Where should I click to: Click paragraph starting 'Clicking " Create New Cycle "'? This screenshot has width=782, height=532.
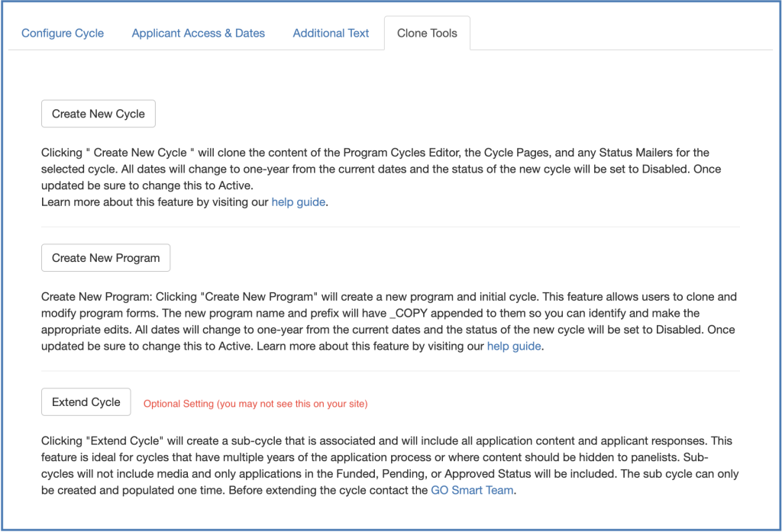pyautogui.click(x=380, y=169)
